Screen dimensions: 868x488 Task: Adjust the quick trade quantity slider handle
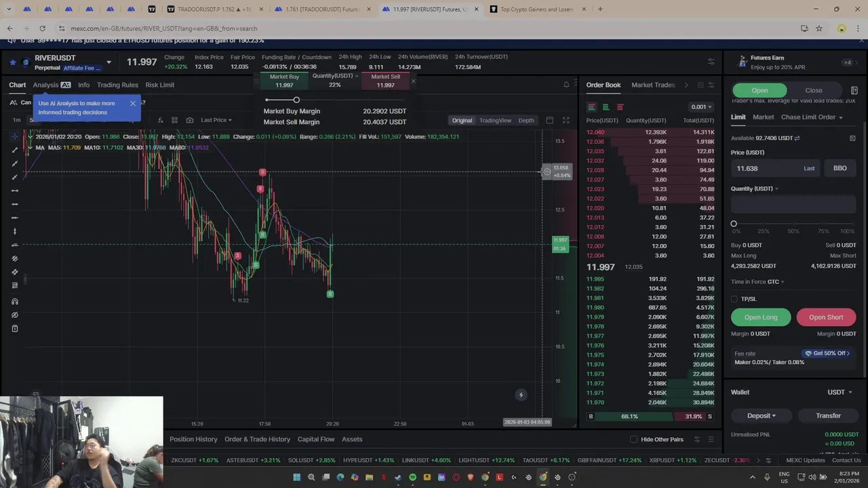[x=296, y=100]
